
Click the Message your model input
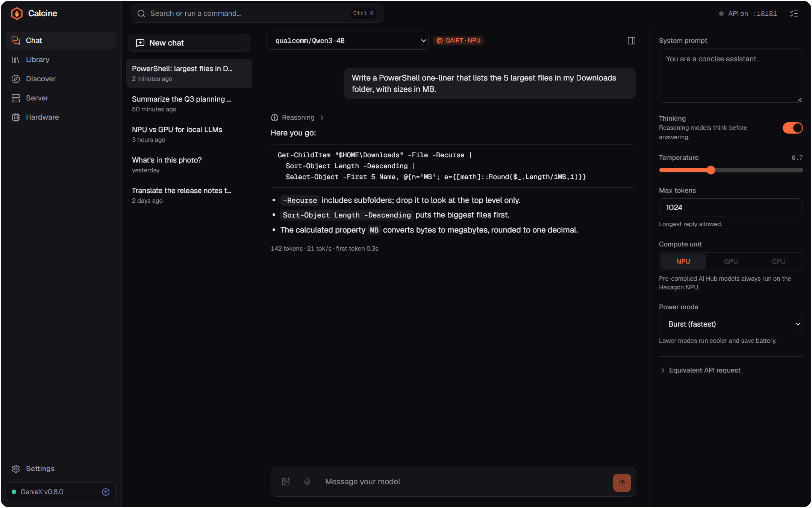click(x=465, y=482)
